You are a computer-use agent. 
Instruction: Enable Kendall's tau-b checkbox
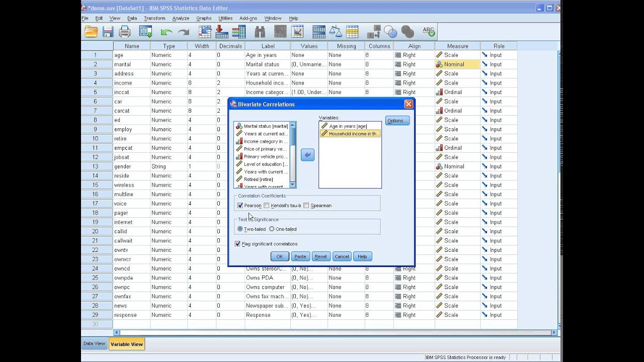point(267,205)
